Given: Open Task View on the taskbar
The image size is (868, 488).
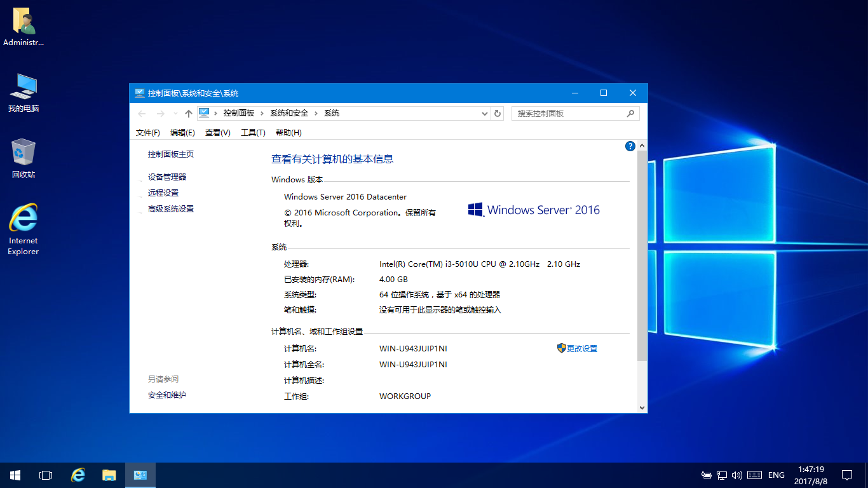Looking at the screenshot, I should (45, 475).
